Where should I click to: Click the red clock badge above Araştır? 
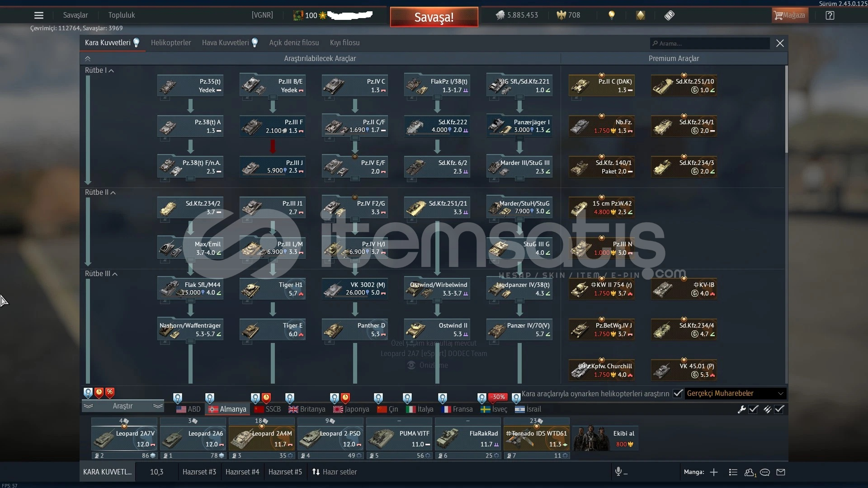pos(99,393)
